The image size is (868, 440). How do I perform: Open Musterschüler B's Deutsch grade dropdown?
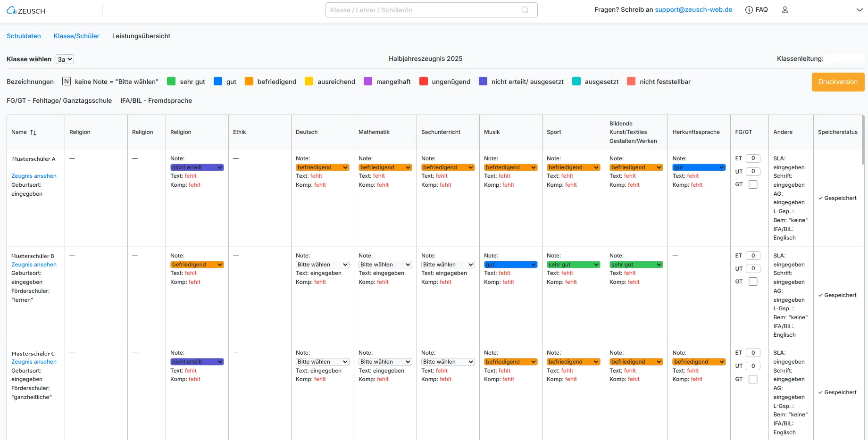[x=322, y=265]
